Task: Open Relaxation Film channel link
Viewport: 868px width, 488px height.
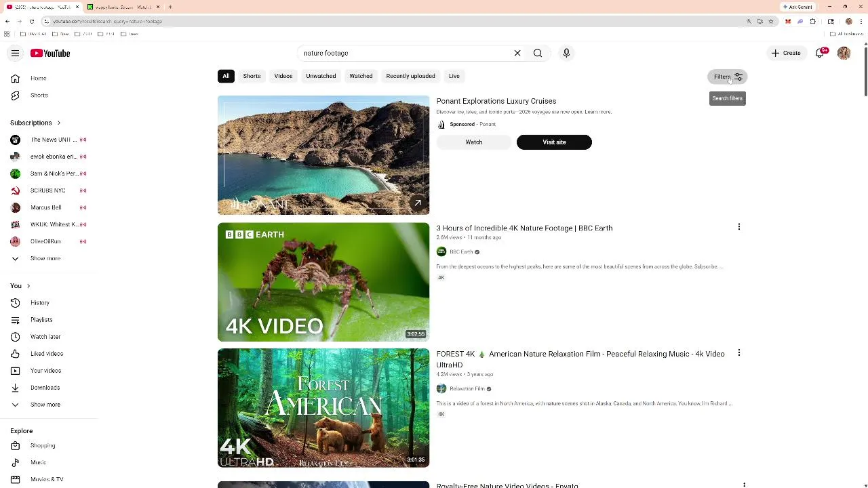Action: [x=467, y=389]
